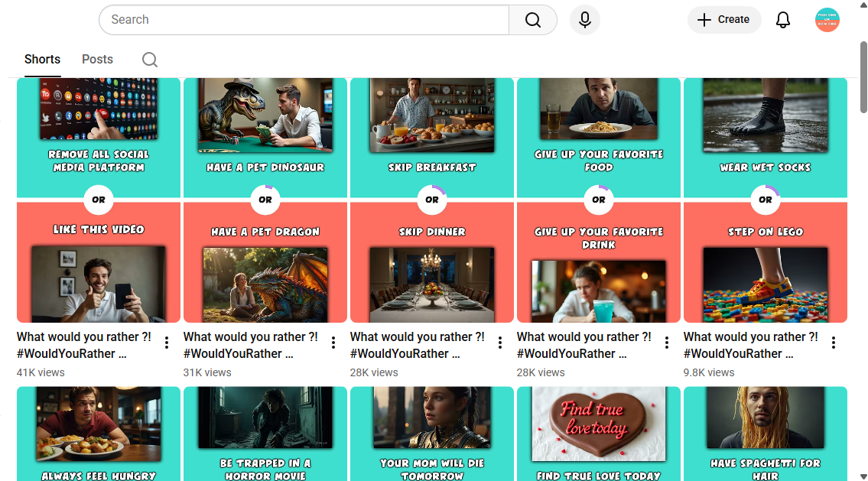Click the page vertical scrollbar thumb
The height and width of the screenshot is (481, 868).
click(863, 77)
